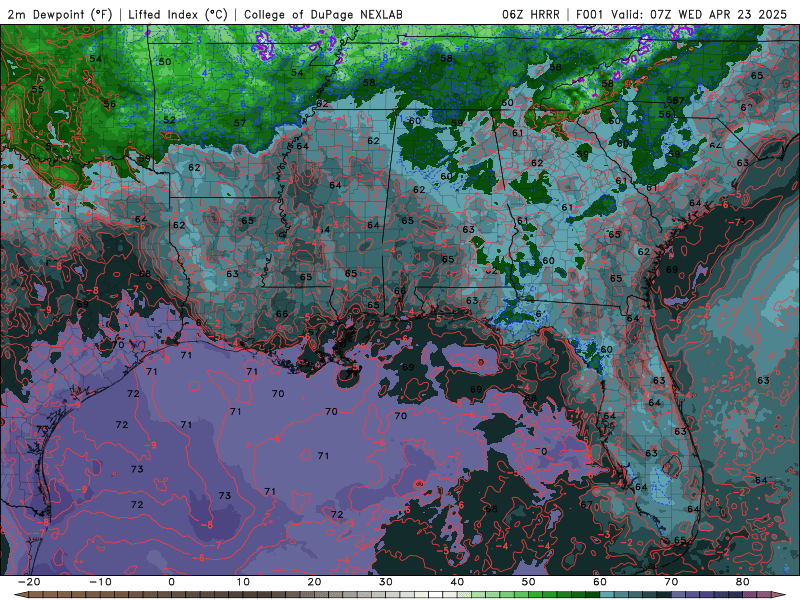
Task: Click the "52" dewpoint value in northeast Texas
Action: point(169,120)
